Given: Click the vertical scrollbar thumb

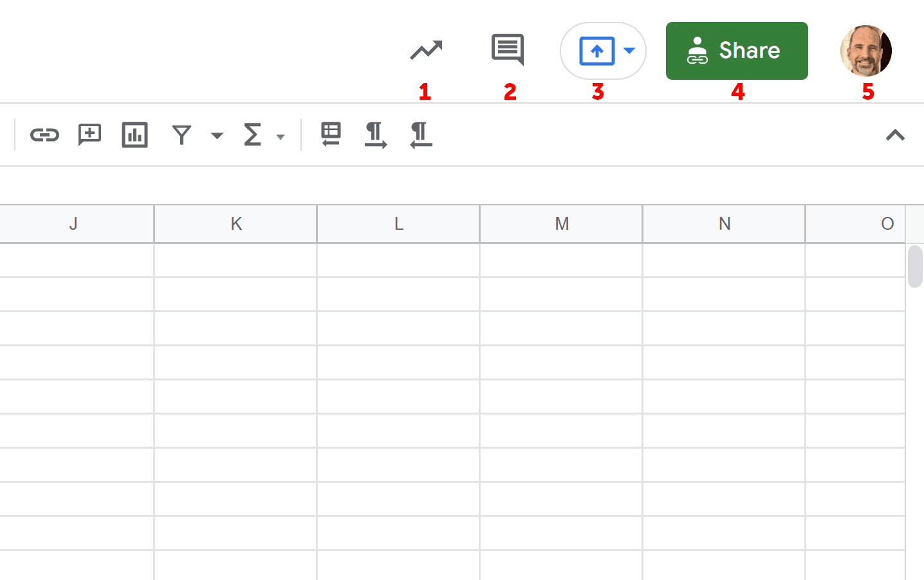Looking at the screenshot, I should point(915,266).
